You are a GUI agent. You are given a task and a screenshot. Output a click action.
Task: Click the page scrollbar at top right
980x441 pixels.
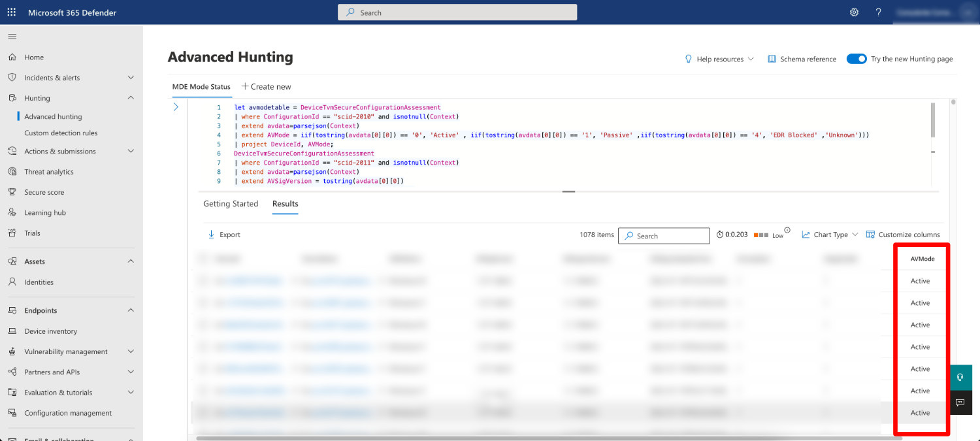953,102
